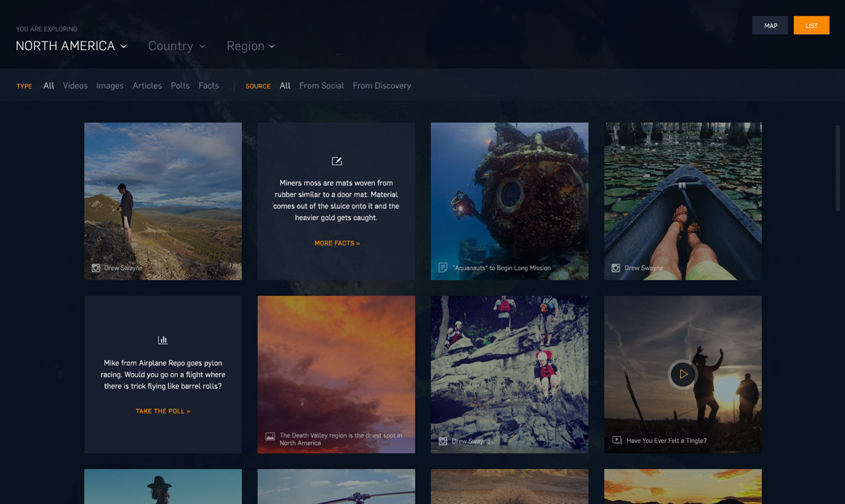Switch to MAP view
The height and width of the screenshot is (504, 845).
[770, 26]
